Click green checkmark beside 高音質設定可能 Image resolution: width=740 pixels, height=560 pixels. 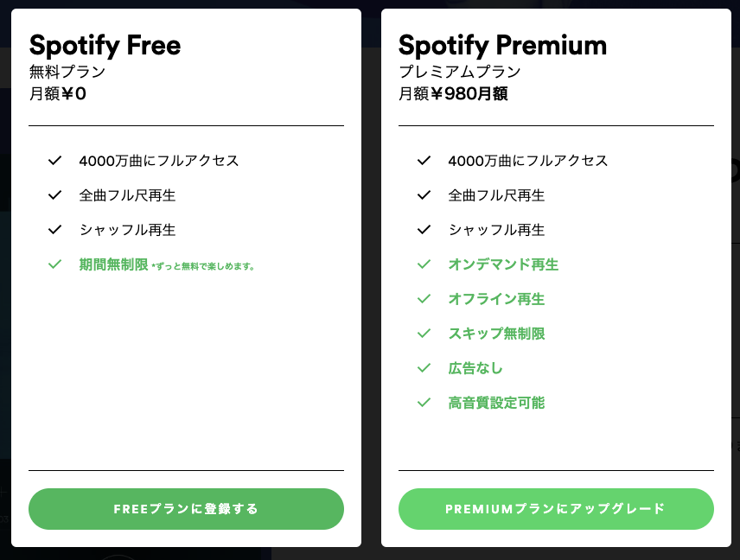click(424, 403)
